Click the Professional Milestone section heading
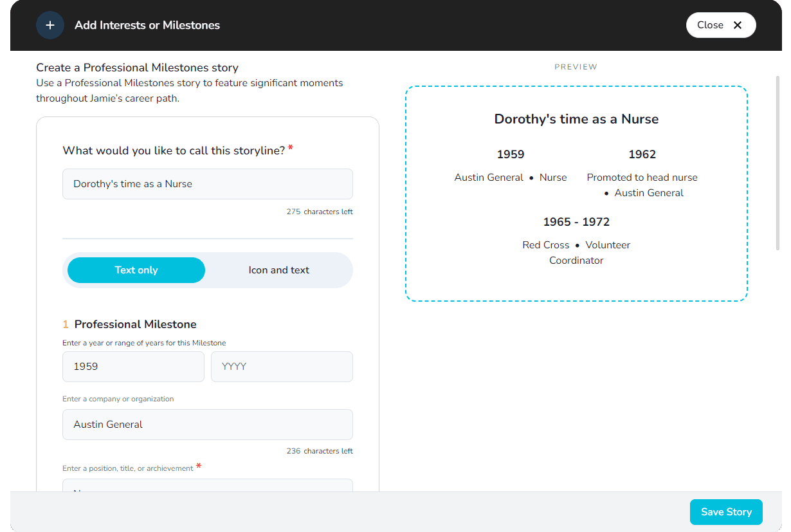 click(135, 324)
